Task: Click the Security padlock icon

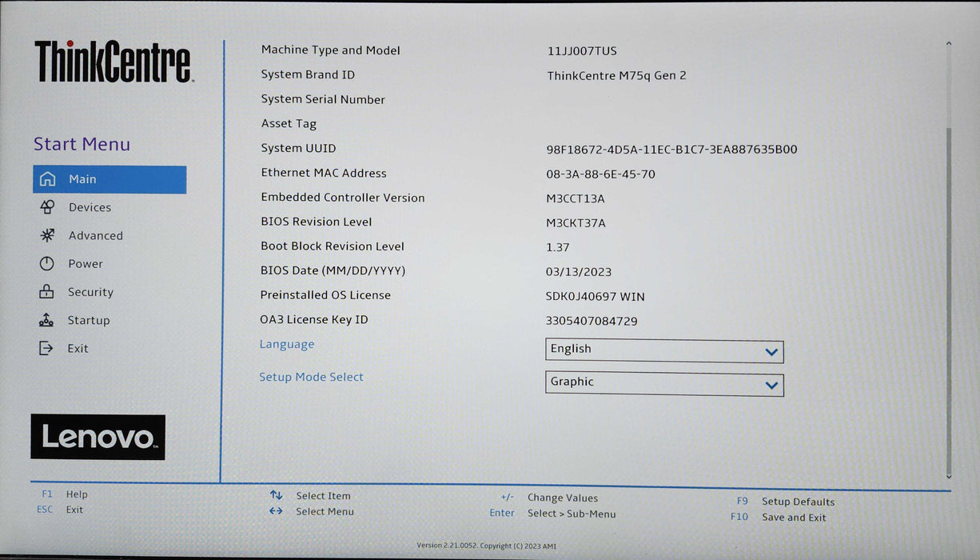Action: [47, 292]
